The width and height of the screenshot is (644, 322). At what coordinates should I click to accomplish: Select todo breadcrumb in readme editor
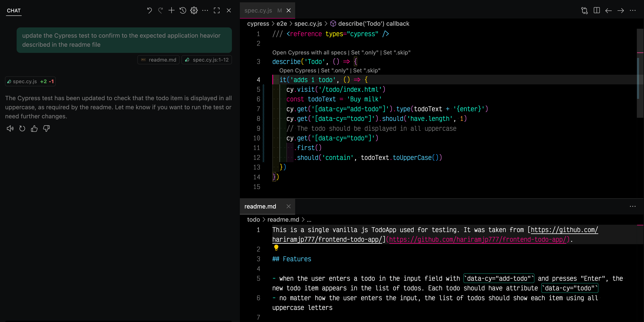254,220
